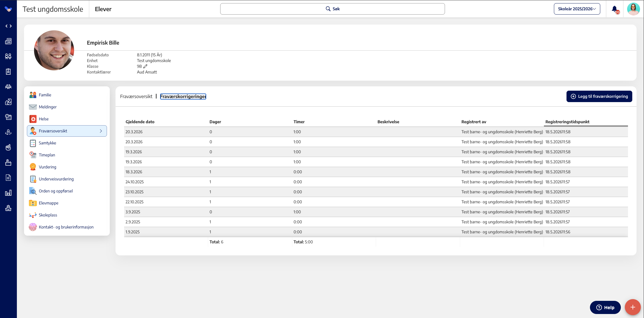This screenshot has height=318, width=644.
Task: Switch to the Fraværsoversikt tab
Action: [x=136, y=97]
